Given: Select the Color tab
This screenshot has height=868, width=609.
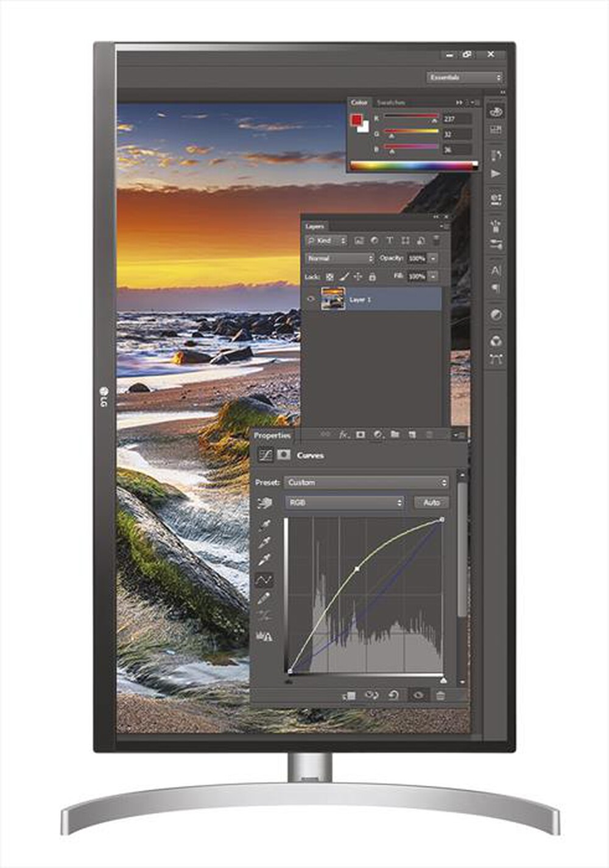Looking at the screenshot, I should pyautogui.click(x=359, y=102).
